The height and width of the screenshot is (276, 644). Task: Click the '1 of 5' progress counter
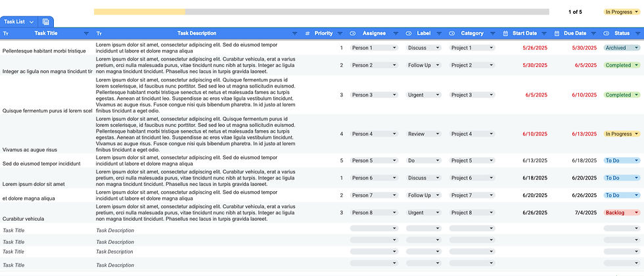coord(575,12)
